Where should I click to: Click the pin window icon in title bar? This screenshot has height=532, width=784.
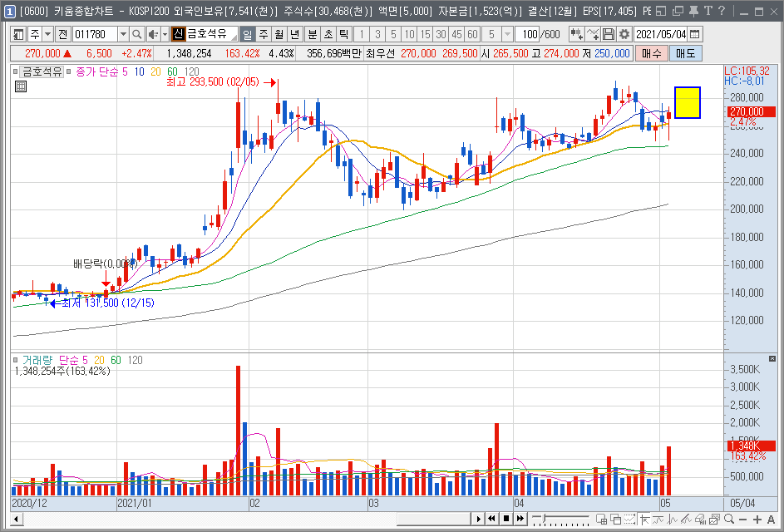pos(693,11)
